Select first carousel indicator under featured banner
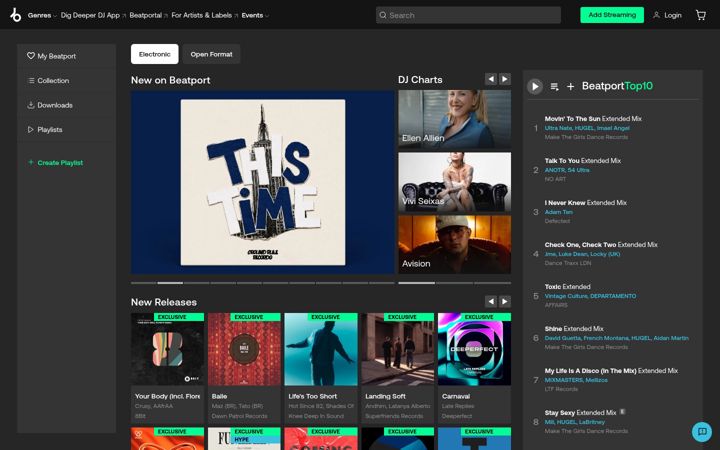Image resolution: width=720 pixels, height=450 pixels. 143,283
